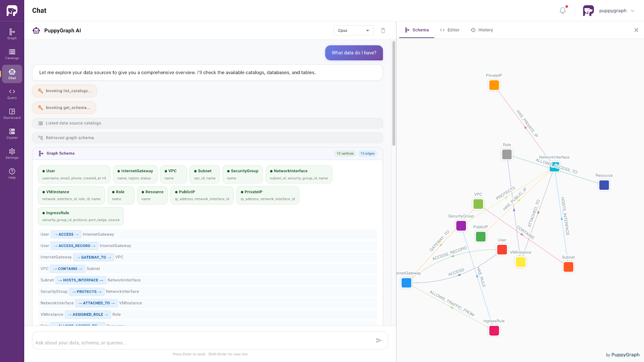Select the Resource dark blue node
Screen dimensions: 644x362
[604, 185]
